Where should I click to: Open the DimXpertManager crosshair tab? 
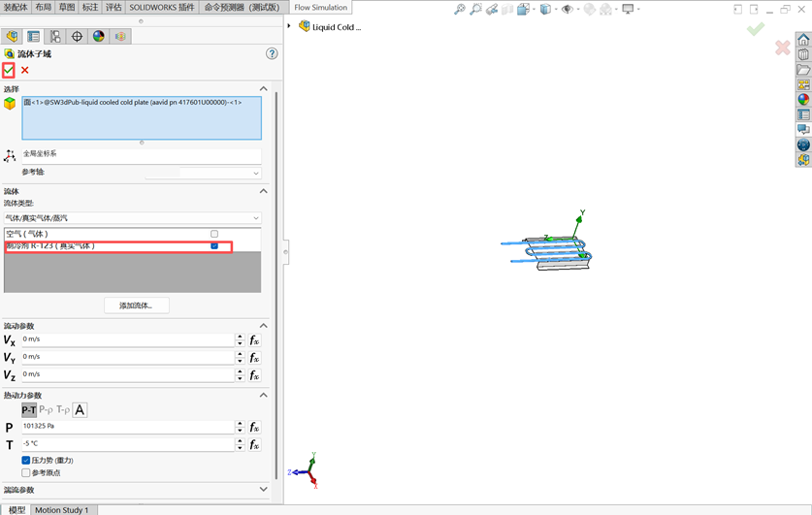click(x=78, y=36)
